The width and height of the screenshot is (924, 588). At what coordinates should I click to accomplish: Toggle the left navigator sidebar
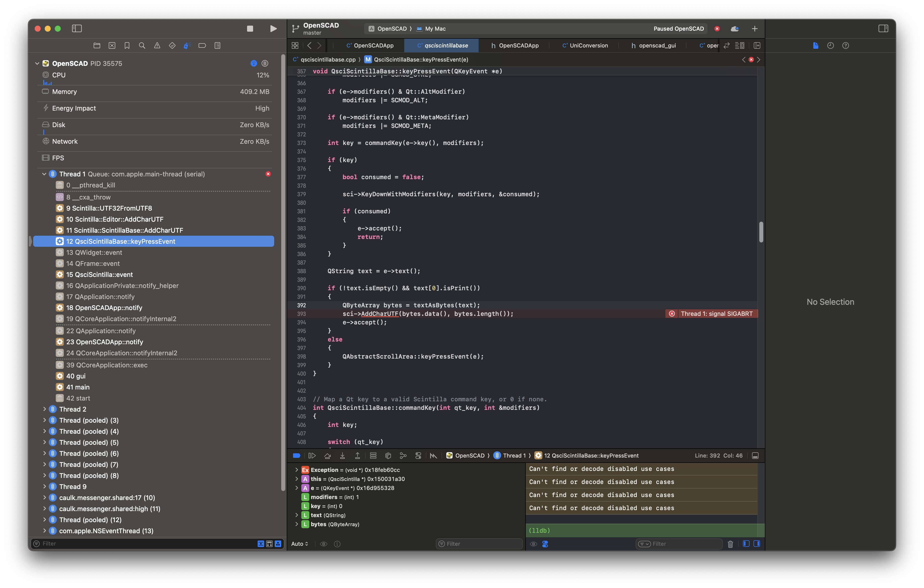click(77, 28)
